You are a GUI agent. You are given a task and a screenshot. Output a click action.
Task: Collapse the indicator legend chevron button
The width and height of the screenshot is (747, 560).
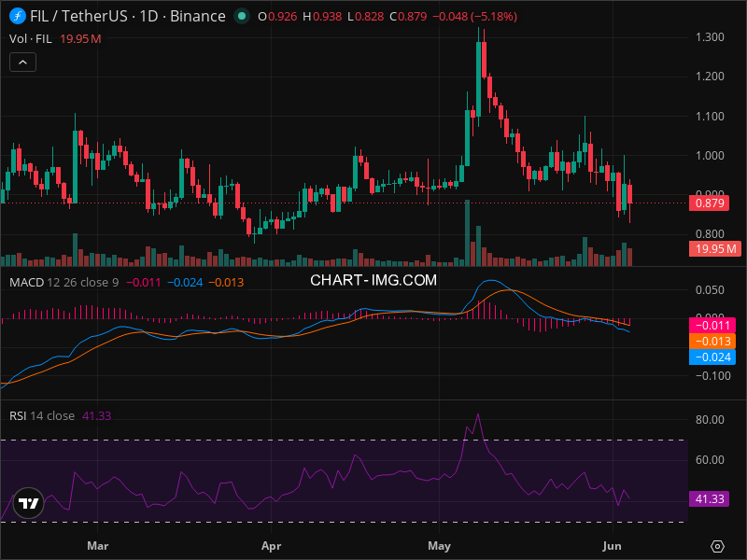[x=22, y=63]
